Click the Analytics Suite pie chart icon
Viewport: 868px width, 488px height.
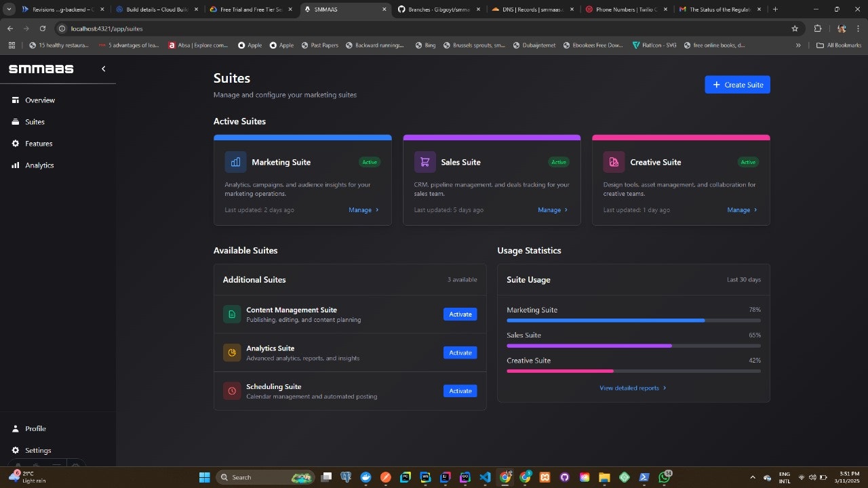point(232,352)
